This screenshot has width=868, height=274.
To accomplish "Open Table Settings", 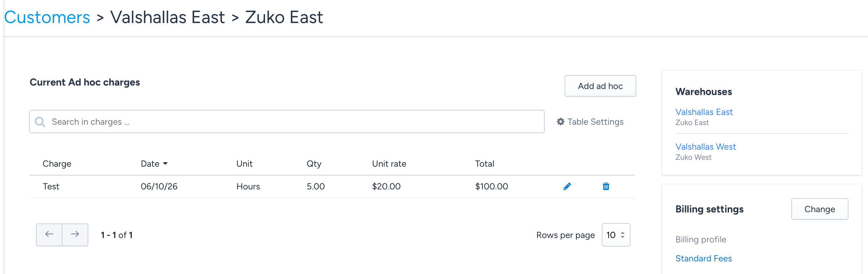I will tap(590, 122).
